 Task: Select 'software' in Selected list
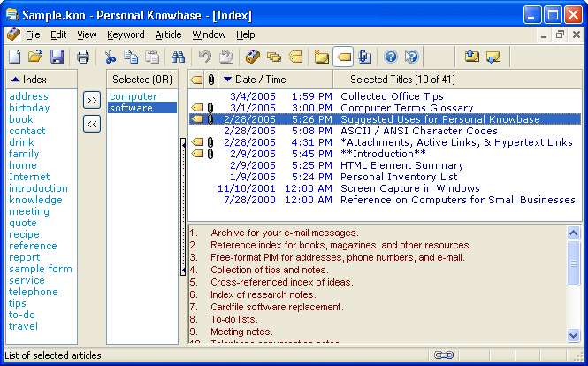click(x=142, y=108)
